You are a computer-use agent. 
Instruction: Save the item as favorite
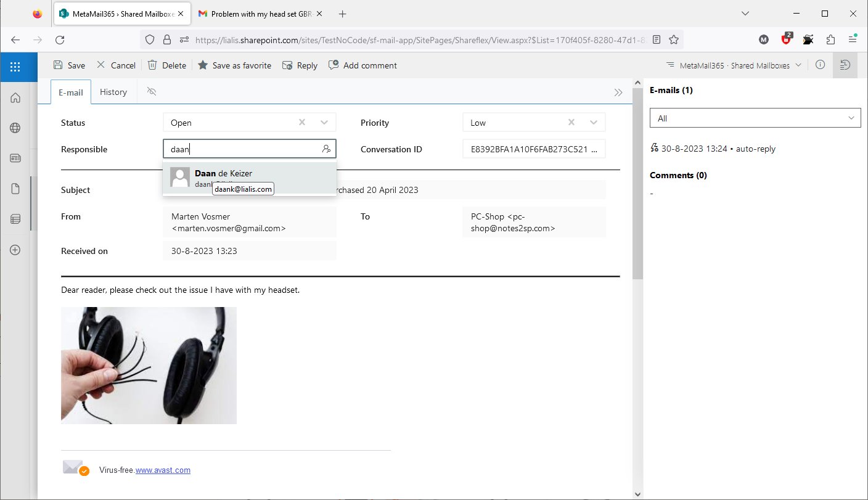coord(234,65)
